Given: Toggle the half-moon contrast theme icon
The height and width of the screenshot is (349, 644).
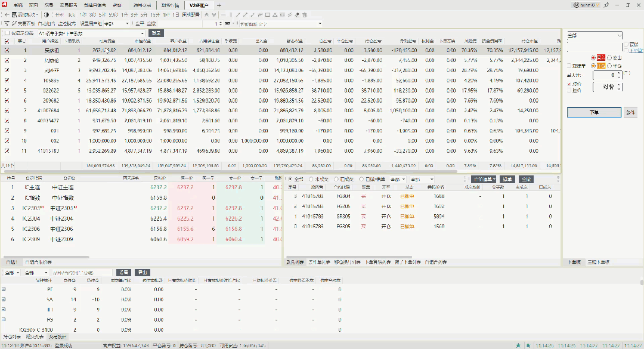Looking at the screenshot, I should 47,15.
